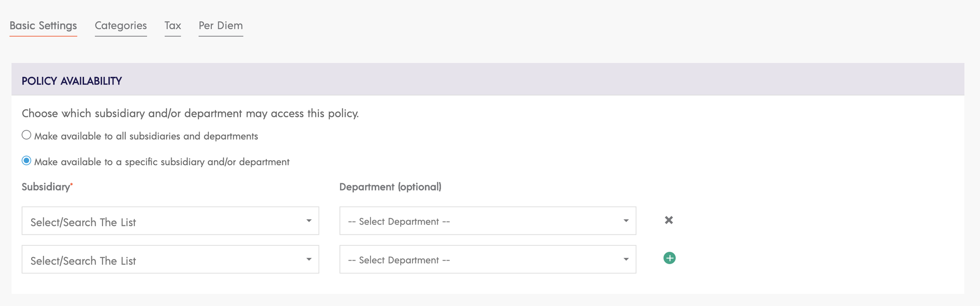This screenshot has width=980, height=306.
Task: Open the second Subsidiary Select/Search dropdown
Action: point(170,260)
